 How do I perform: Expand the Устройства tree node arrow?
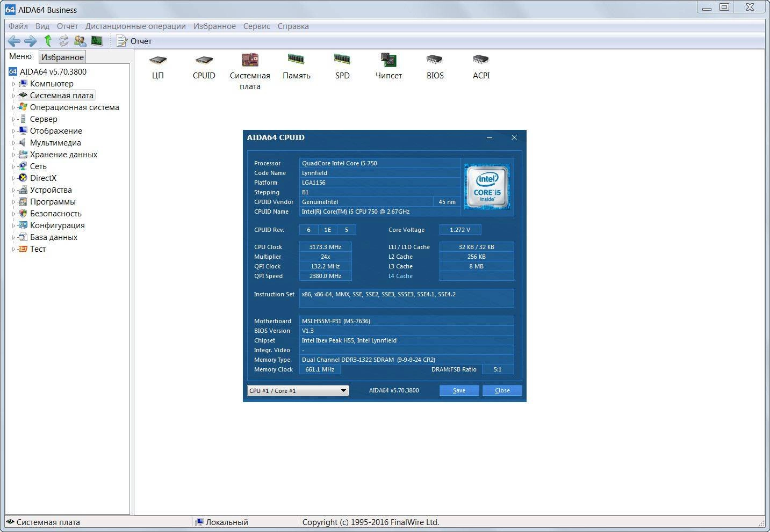click(13, 190)
